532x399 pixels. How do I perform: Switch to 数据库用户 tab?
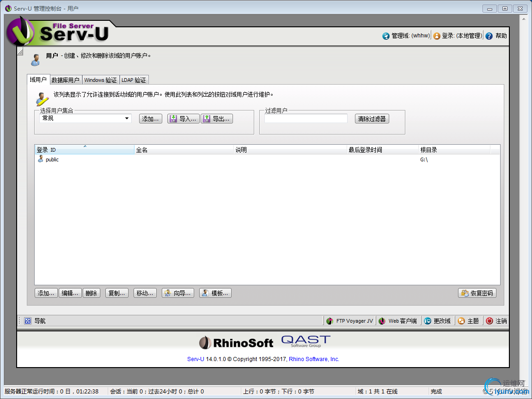coord(66,80)
